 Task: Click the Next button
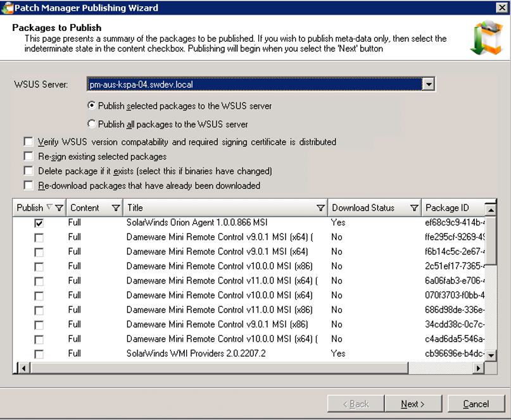click(x=412, y=404)
